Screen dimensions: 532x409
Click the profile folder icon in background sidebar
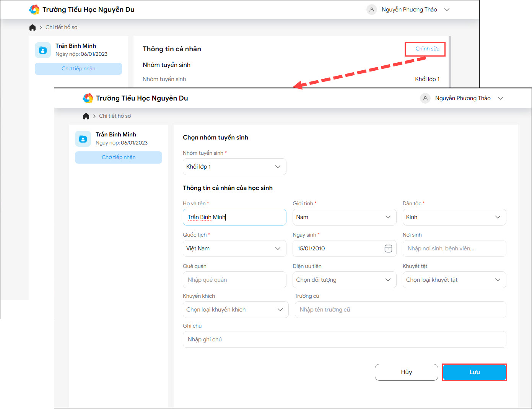[x=43, y=50]
